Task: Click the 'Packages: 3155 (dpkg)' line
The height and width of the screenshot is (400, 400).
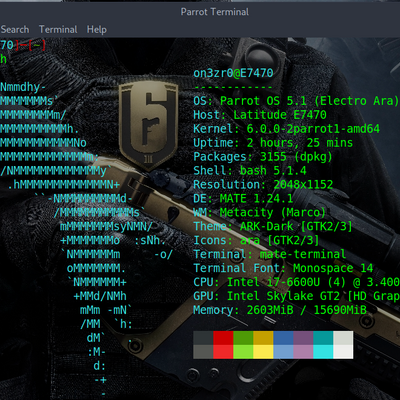Action: 263,157
